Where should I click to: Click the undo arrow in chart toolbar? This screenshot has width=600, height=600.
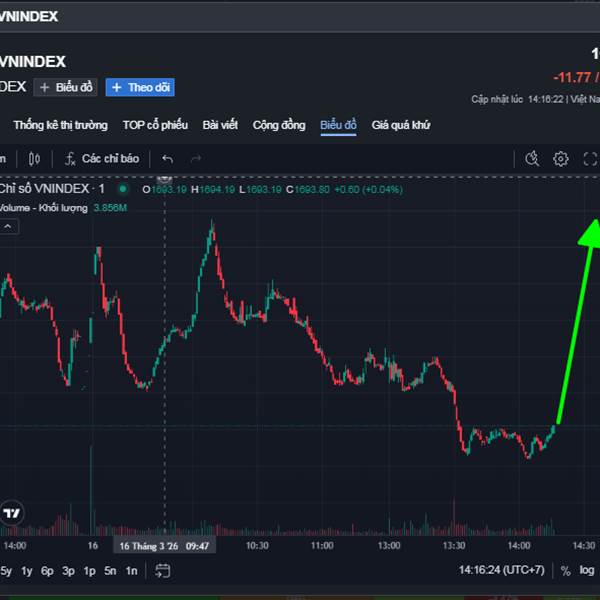coord(167,158)
